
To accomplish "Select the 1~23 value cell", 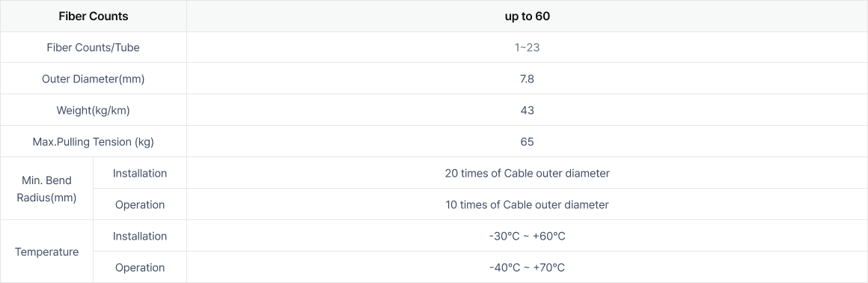I will pos(527,48).
